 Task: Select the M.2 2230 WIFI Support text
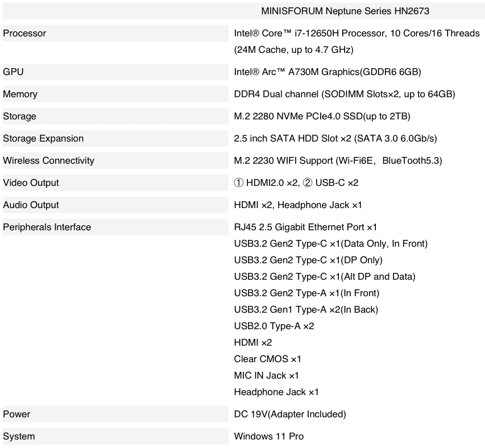pyautogui.click(x=338, y=161)
